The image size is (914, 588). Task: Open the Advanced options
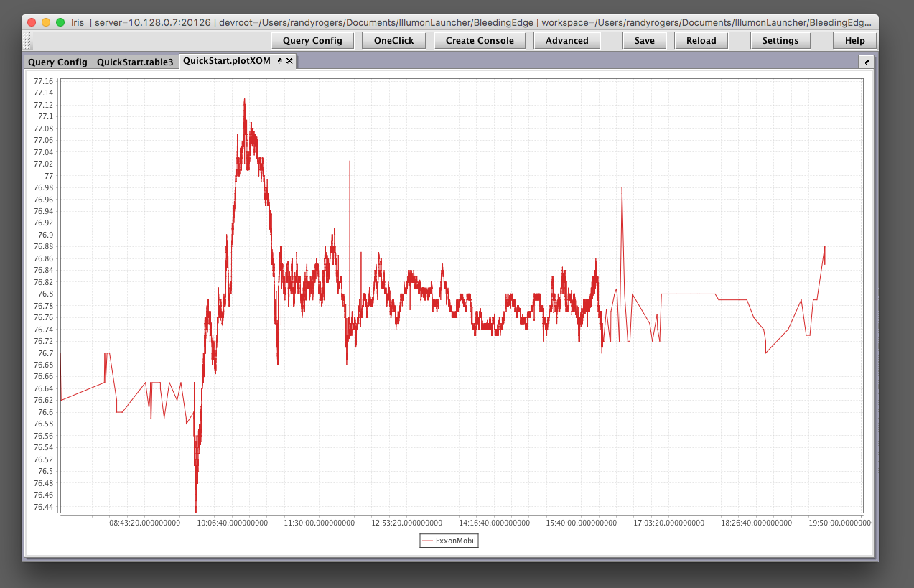[566, 40]
